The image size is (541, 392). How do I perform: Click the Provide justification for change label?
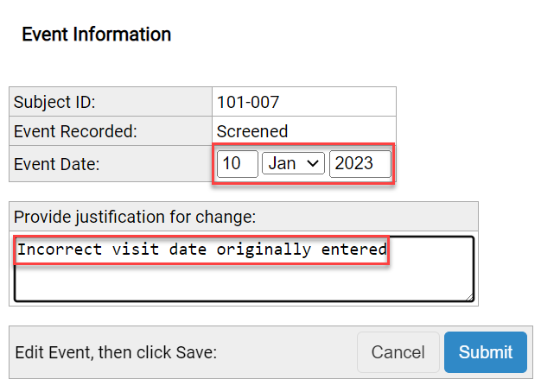point(136,216)
